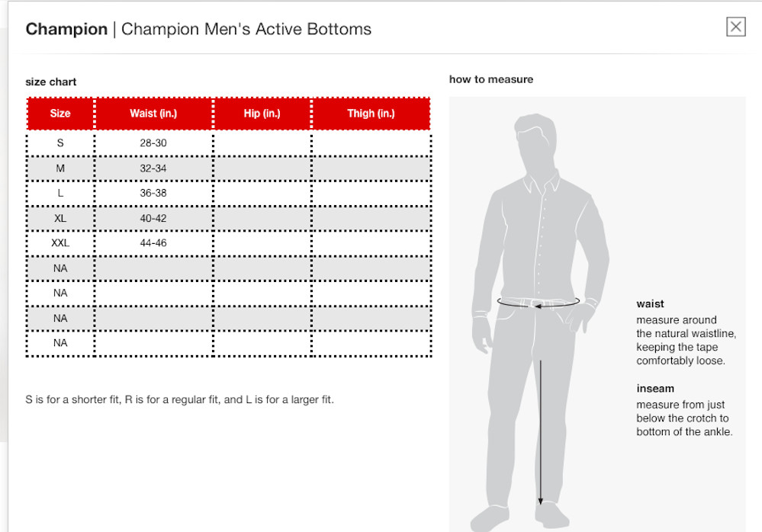
Task: Click the Thigh (in.) column header
Action: pos(371,114)
